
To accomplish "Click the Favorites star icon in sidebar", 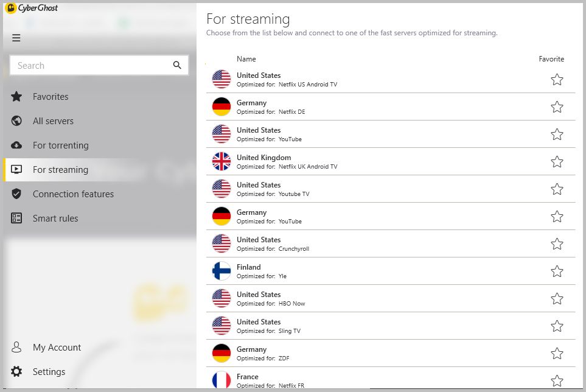I will coord(17,97).
